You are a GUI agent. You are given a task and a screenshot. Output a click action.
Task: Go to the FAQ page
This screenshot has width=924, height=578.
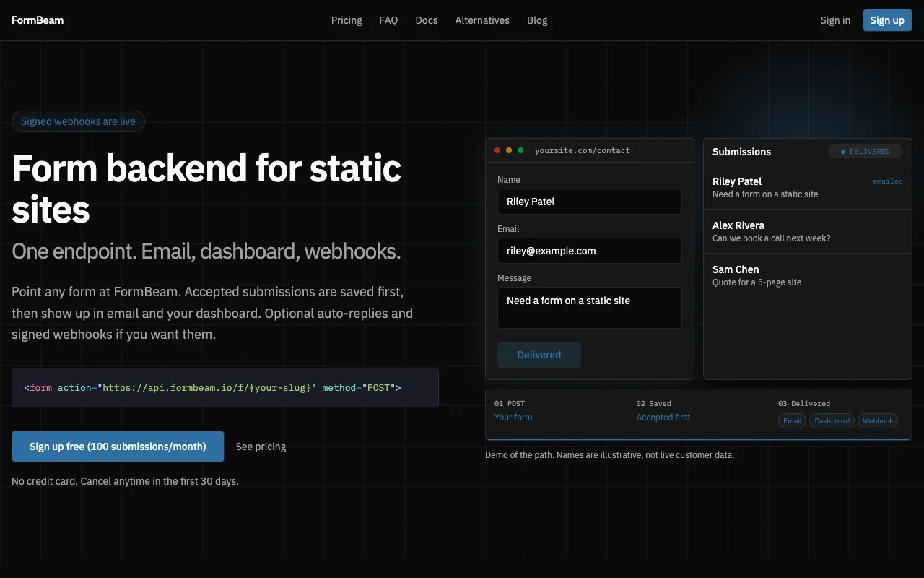pyautogui.click(x=388, y=20)
